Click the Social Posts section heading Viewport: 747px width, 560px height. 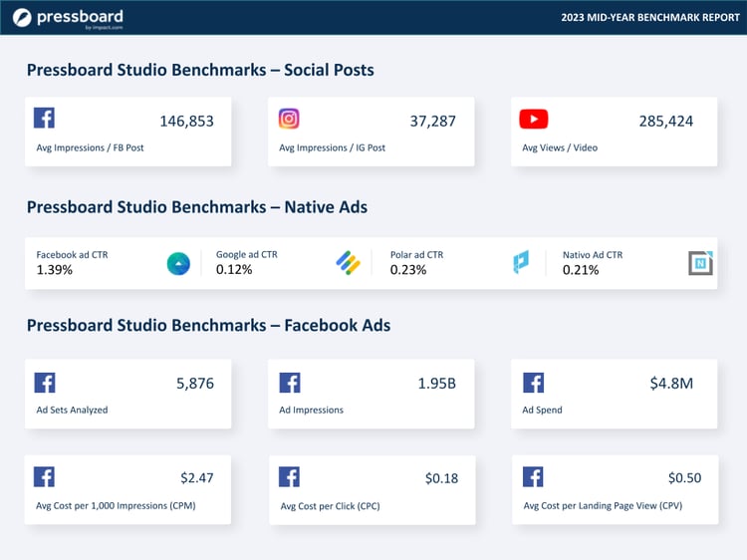(200, 70)
